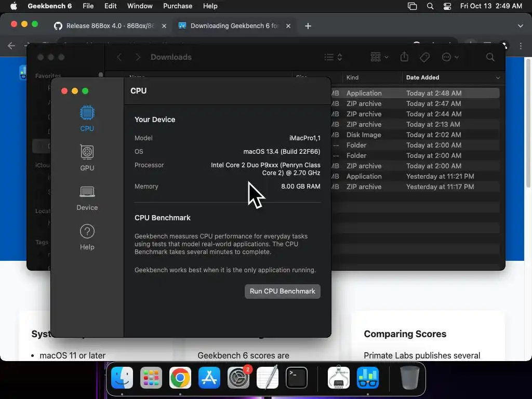The height and width of the screenshot is (399, 532).
Task: Select the ZIP archive added at 2:47 AM
Action: [415, 103]
